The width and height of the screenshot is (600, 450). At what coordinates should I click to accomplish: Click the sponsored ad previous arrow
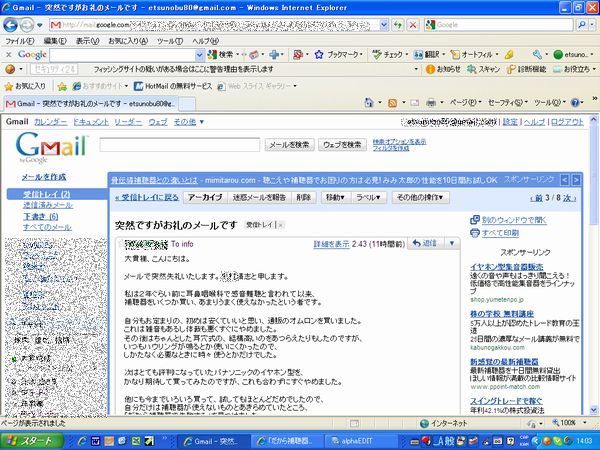pos(564,179)
